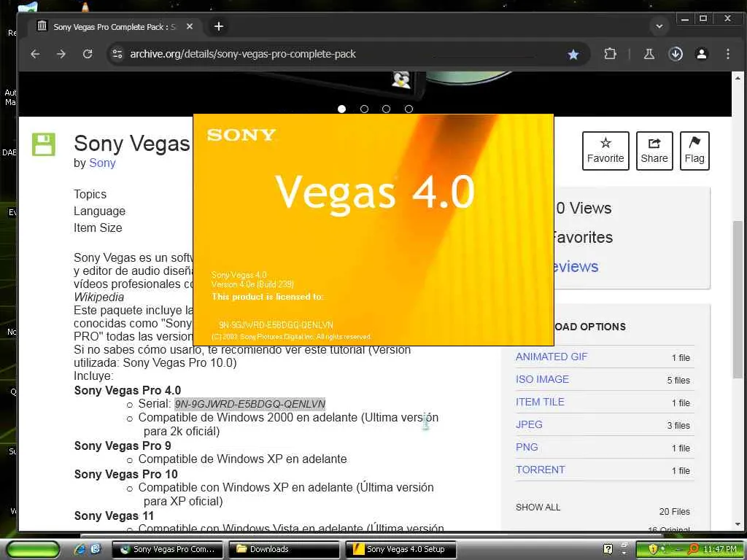Click the Share button

tap(654, 150)
